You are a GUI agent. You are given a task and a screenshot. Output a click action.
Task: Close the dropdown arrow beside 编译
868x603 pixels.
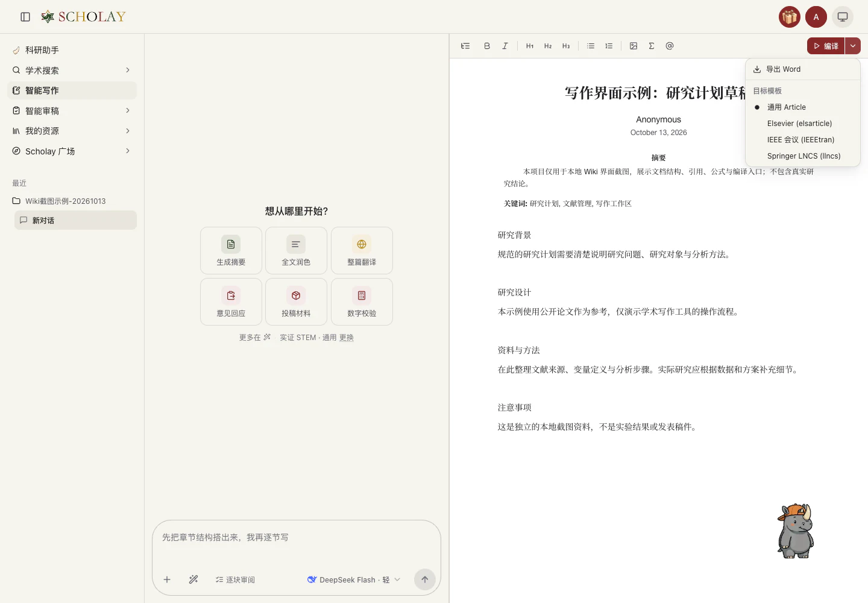pos(853,46)
